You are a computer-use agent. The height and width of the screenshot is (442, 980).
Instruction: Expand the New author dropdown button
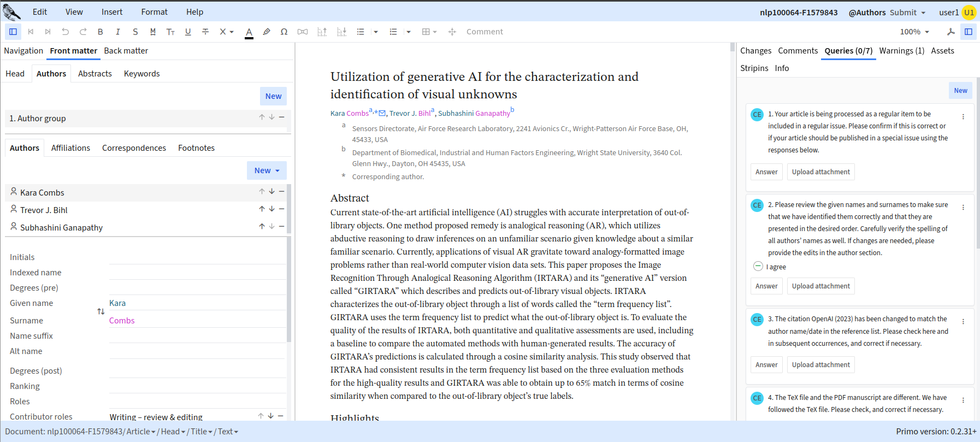coord(267,170)
